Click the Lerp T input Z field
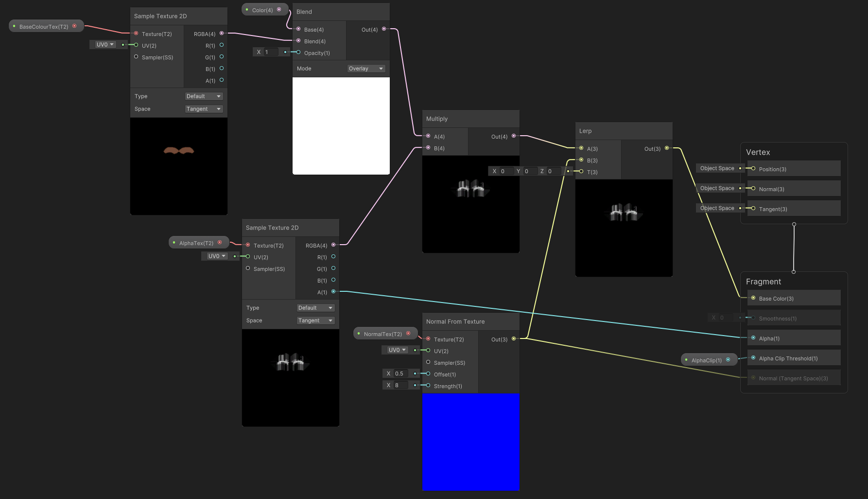 pyautogui.click(x=554, y=171)
